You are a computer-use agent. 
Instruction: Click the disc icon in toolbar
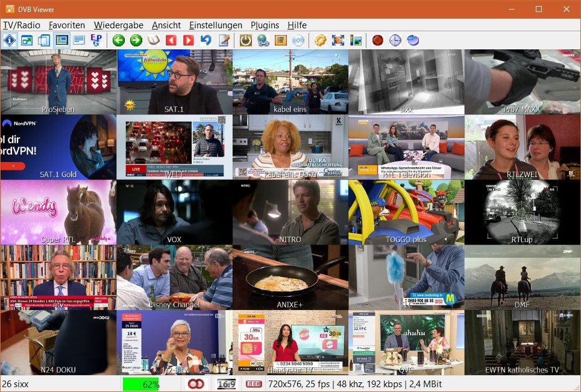click(x=298, y=40)
